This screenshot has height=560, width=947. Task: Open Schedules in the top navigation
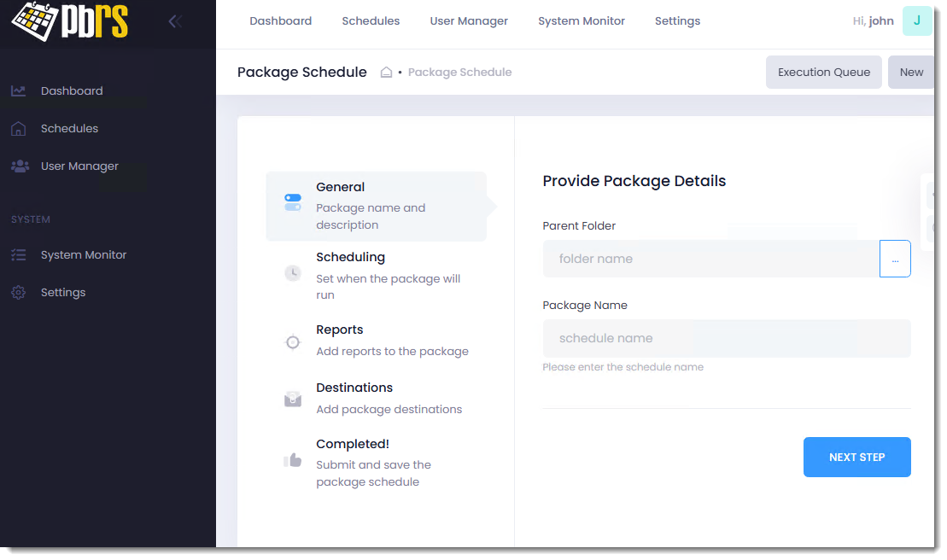[x=371, y=21]
